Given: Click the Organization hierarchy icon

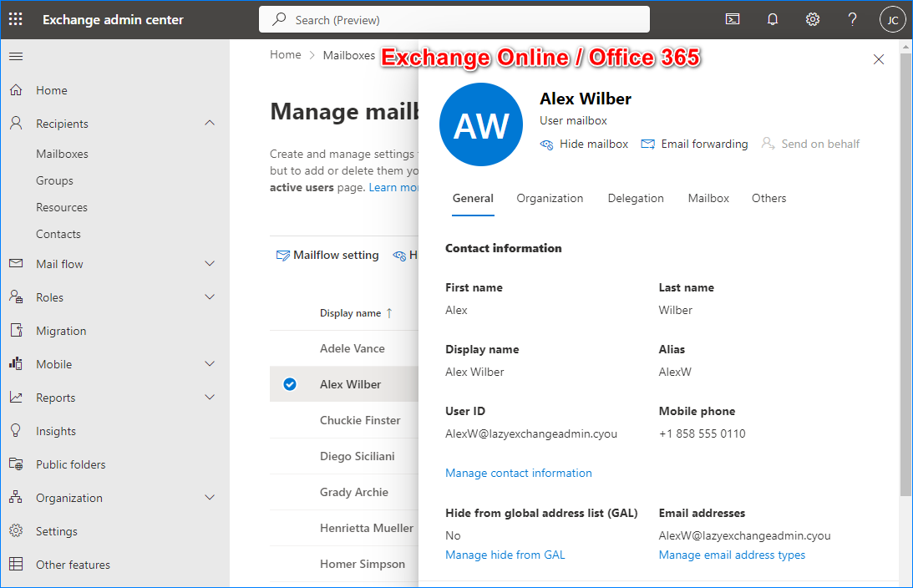Looking at the screenshot, I should pyautogui.click(x=16, y=498).
